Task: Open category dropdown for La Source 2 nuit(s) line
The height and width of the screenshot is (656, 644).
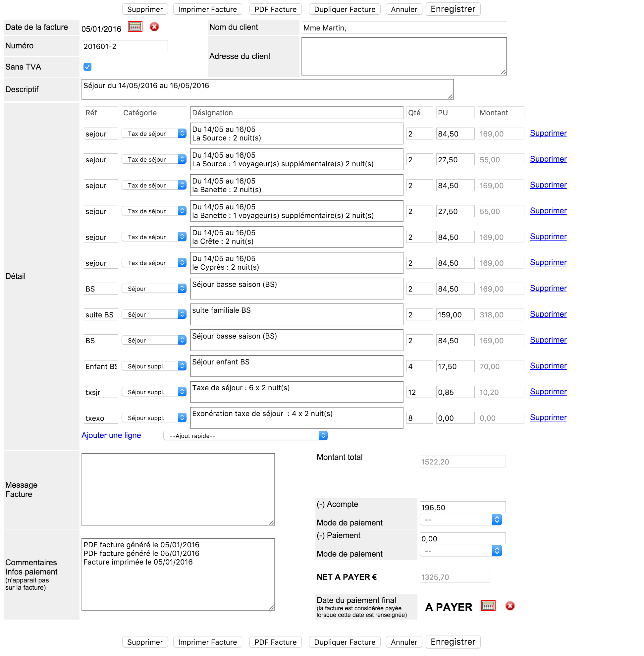Action: 154,134
